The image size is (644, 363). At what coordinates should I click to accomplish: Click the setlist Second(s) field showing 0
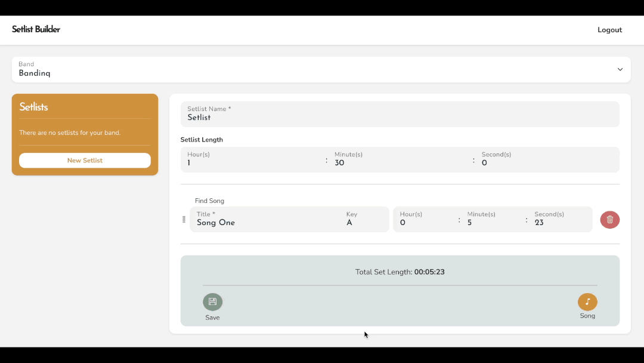click(546, 159)
